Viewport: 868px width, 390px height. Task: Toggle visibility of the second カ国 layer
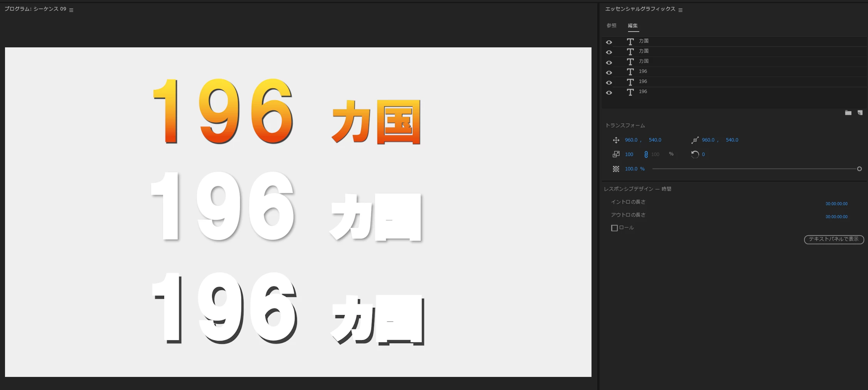(609, 52)
